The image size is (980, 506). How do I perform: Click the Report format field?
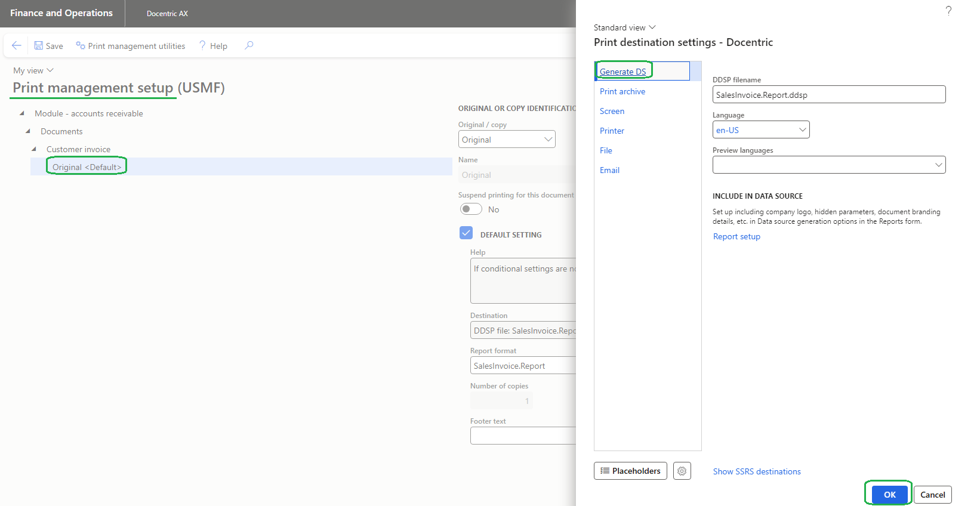(523, 365)
